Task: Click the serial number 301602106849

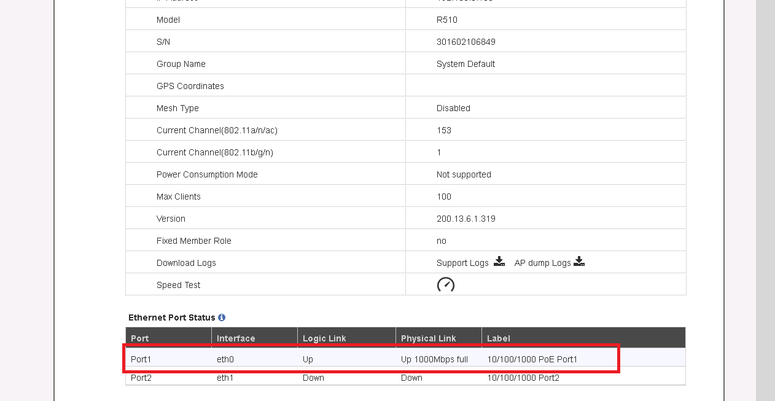Action: click(x=465, y=42)
